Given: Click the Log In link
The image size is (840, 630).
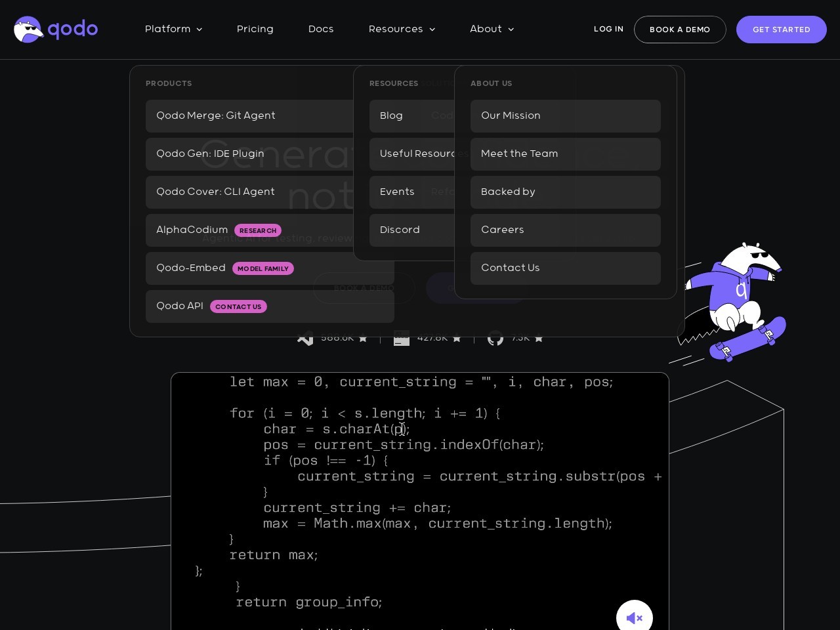Looking at the screenshot, I should coord(608,30).
